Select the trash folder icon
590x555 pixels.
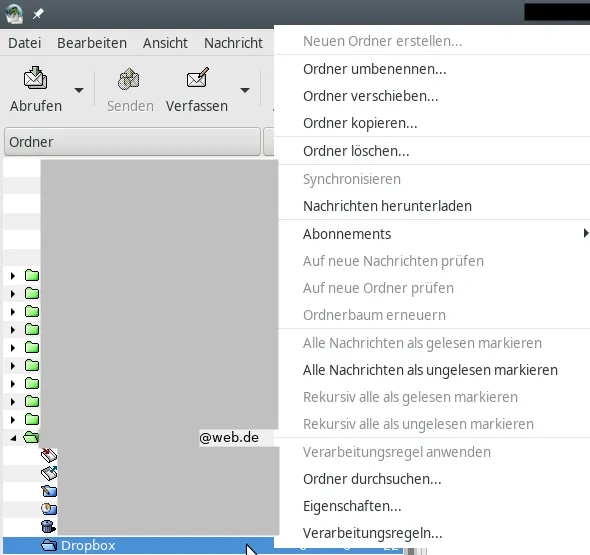(x=48, y=526)
